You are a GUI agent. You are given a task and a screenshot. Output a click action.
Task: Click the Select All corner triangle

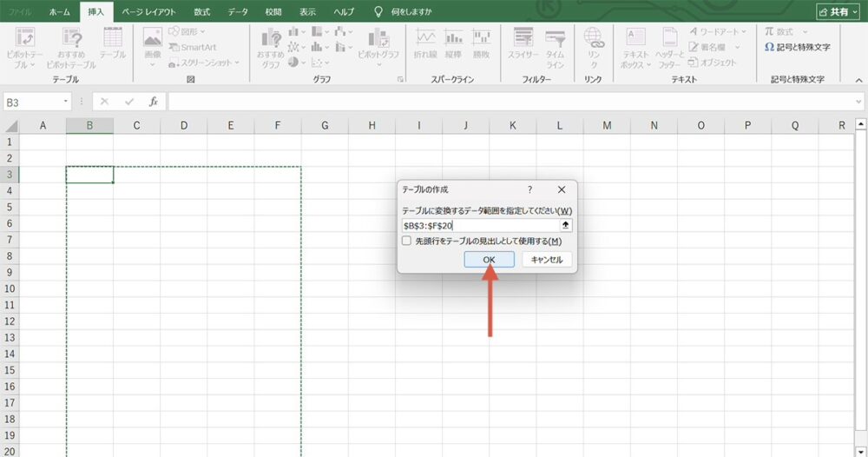click(x=11, y=126)
